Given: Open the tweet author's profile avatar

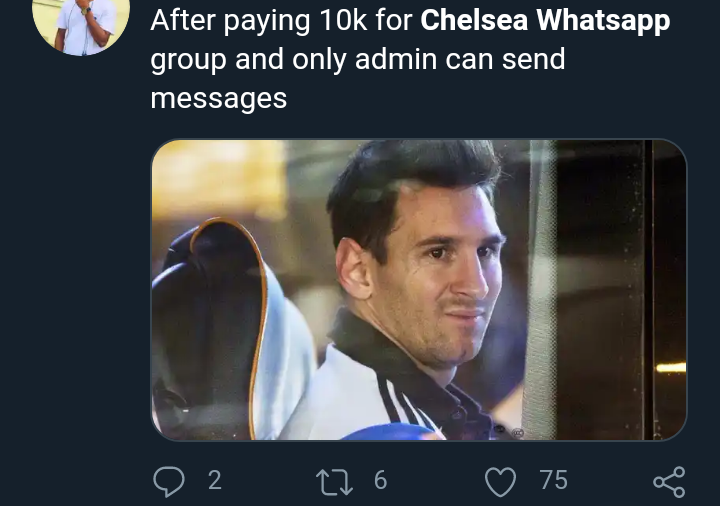Looking at the screenshot, I should (80, 20).
